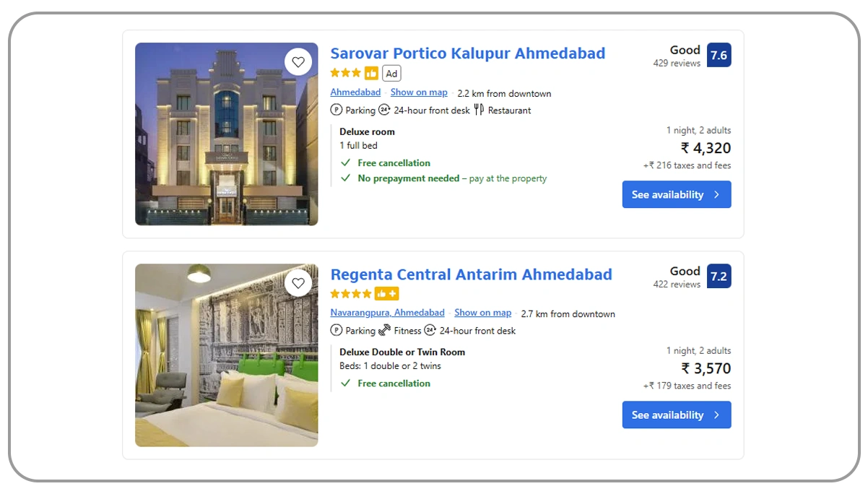
Task: Click the Fitness dumbbell icon
Action: click(384, 330)
